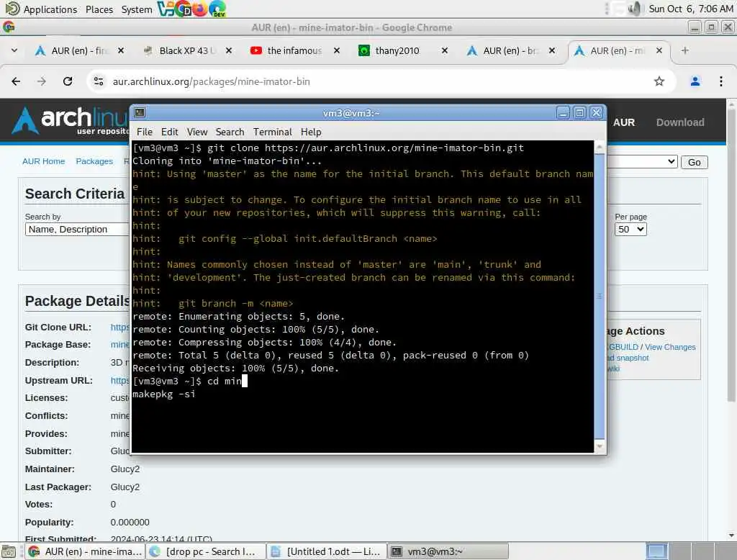Open the download snapshot link
737x560 pixels.
pyautogui.click(x=628, y=358)
